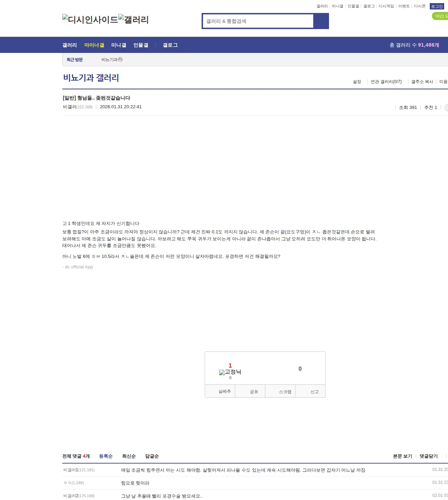Click 전체 댓글 4개 count label
The image size is (448, 500).
click(x=76, y=456)
